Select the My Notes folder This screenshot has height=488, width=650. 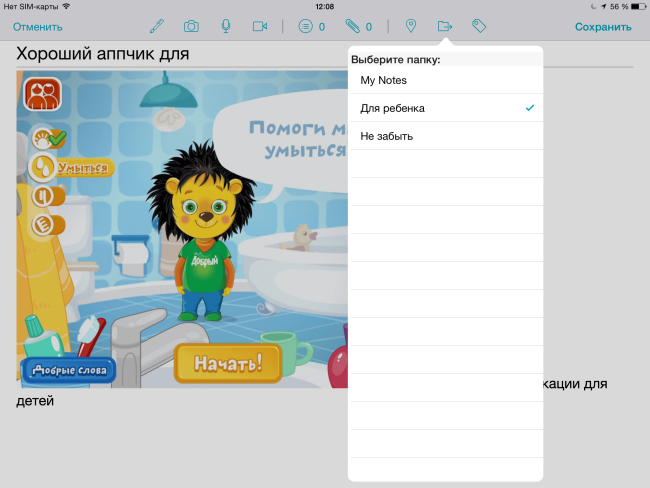pyautogui.click(x=447, y=80)
